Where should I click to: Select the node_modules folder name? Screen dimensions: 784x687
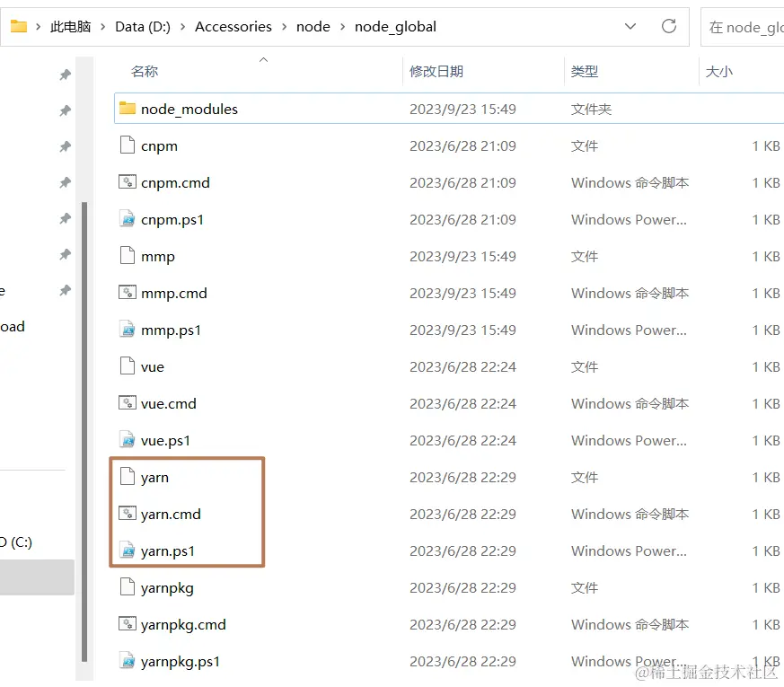point(189,109)
